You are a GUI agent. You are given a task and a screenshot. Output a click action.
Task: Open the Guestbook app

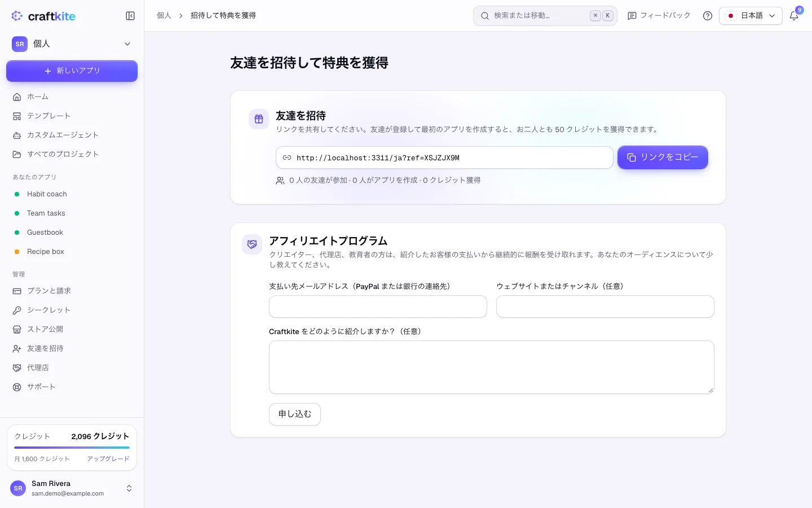point(72,233)
